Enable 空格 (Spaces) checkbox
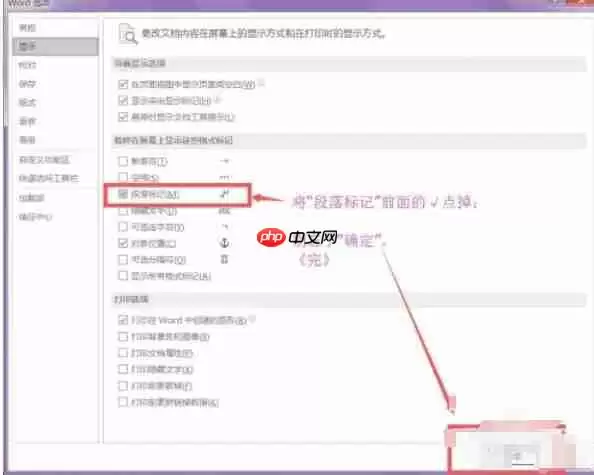Screen dimensions: 594x475 pyautogui.click(x=123, y=177)
